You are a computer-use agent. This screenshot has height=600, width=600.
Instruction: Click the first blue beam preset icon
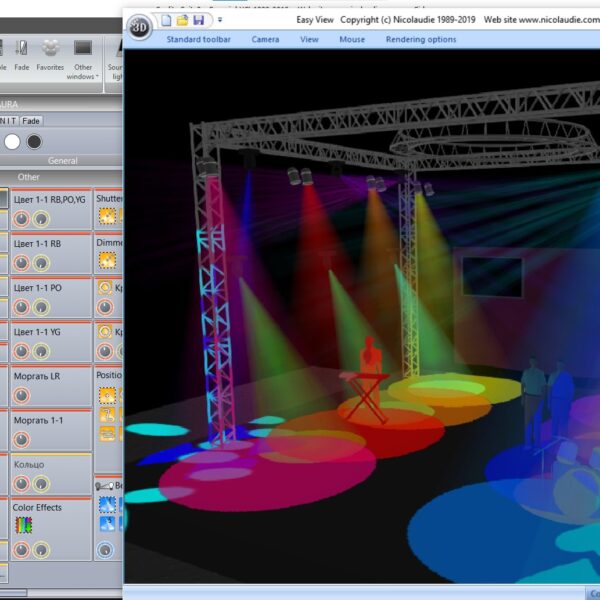[x=108, y=505]
